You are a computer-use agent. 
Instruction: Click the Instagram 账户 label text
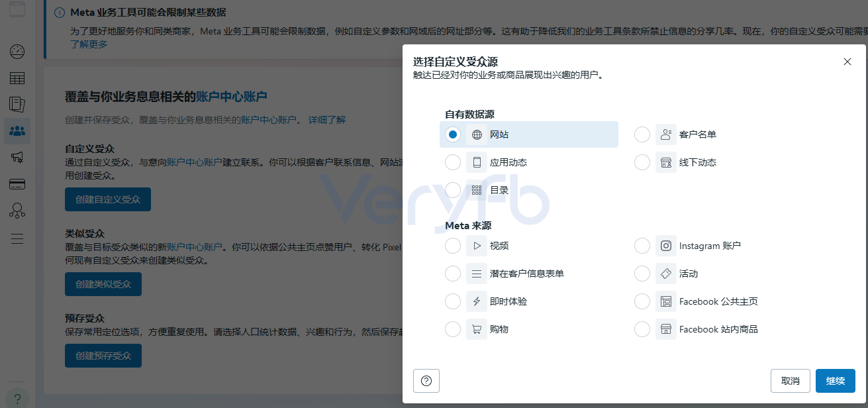click(x=710, y=246)
